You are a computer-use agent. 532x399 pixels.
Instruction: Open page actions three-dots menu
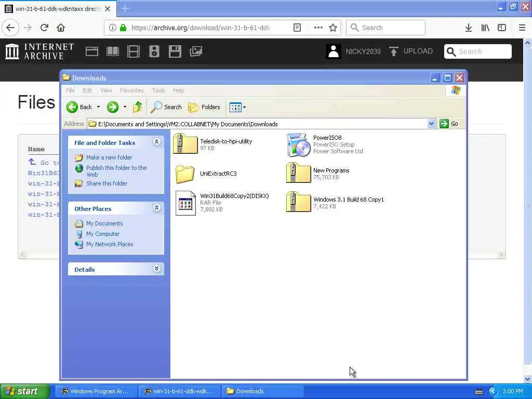318,28
